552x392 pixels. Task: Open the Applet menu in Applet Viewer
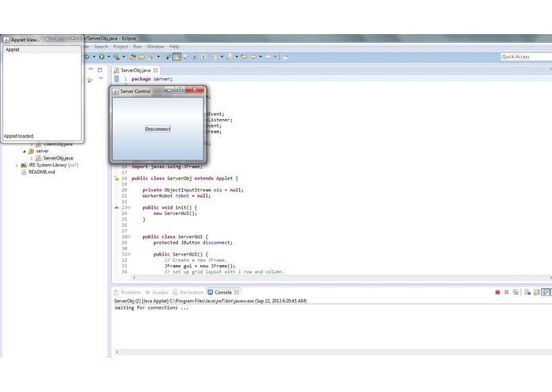13,49
